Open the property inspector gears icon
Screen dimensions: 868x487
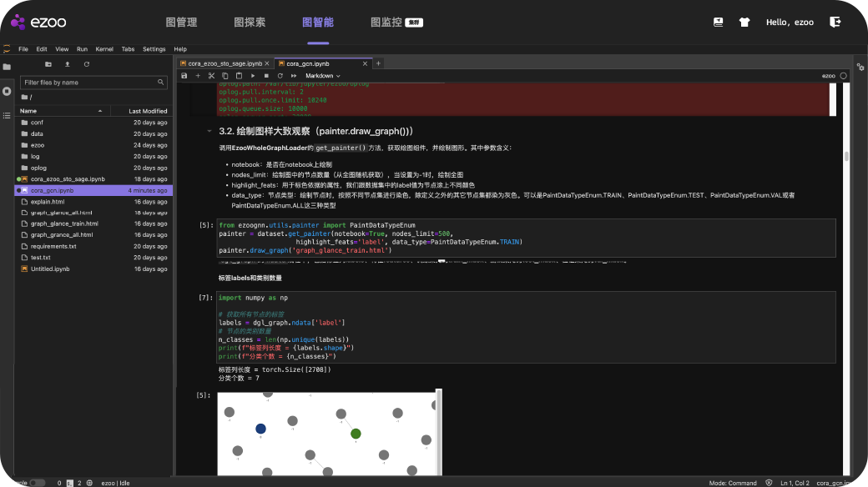[860, 68]
